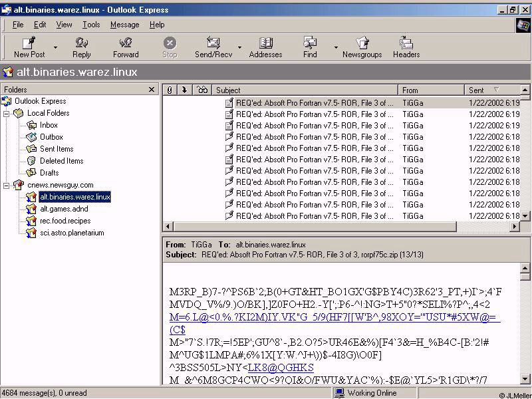The height and width of the screenshot is (399, 532).
Task: Select the rec.food.recipes newsgroup
Action: pos(65,221)
